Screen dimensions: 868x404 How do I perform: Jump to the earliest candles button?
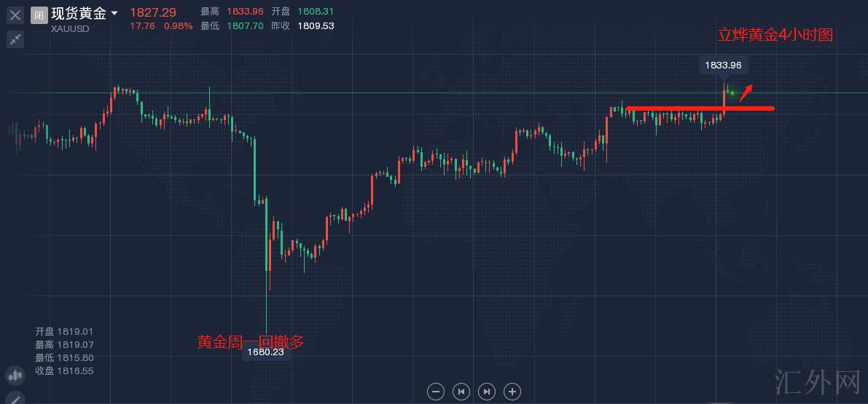coord(461,392)
